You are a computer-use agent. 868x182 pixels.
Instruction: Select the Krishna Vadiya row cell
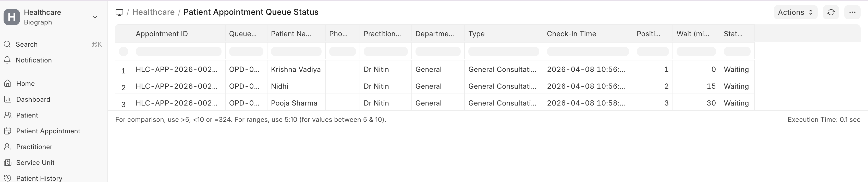tap(296, 69)
